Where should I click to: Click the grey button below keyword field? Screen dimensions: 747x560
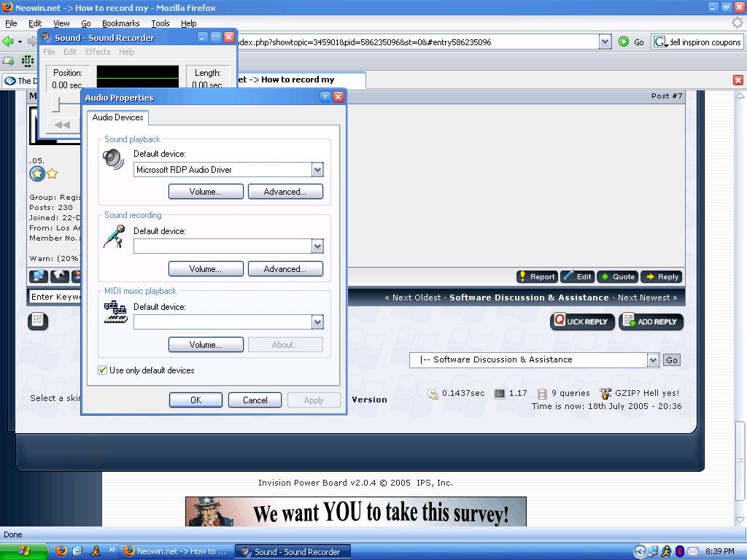coord(38,321)
